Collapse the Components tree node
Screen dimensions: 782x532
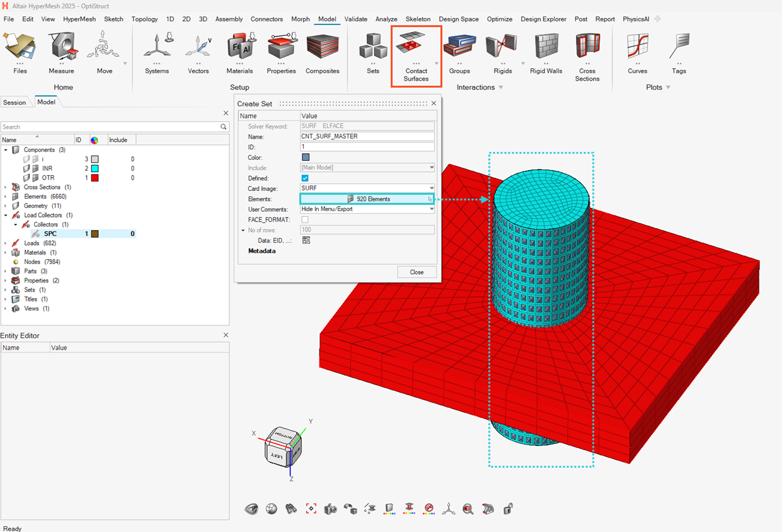(6, 150)
